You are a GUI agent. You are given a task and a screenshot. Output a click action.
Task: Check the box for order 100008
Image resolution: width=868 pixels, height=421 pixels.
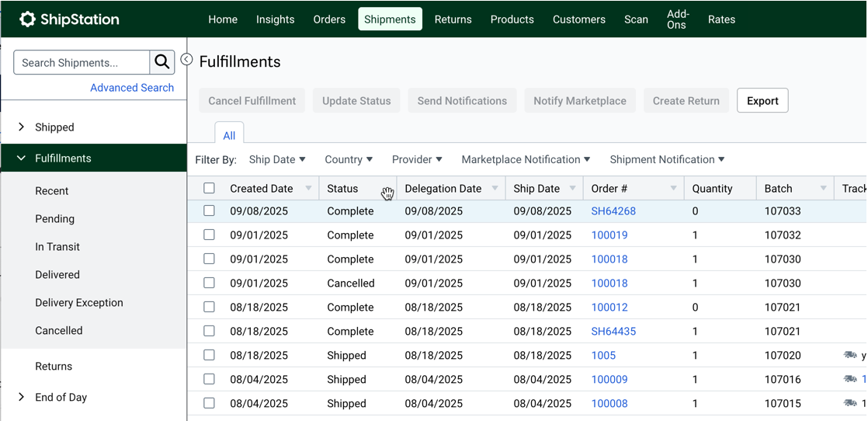209,402
